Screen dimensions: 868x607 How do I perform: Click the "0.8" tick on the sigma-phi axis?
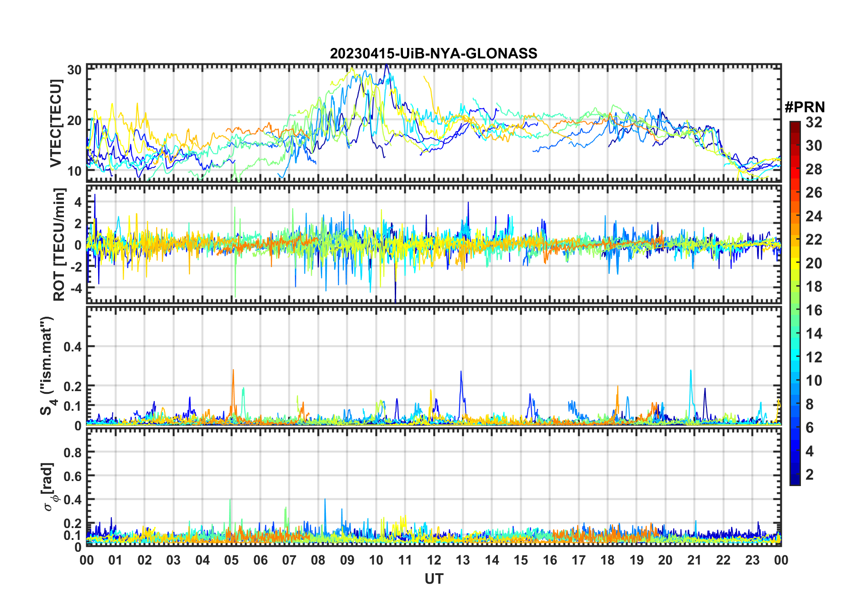coord(73,452)
